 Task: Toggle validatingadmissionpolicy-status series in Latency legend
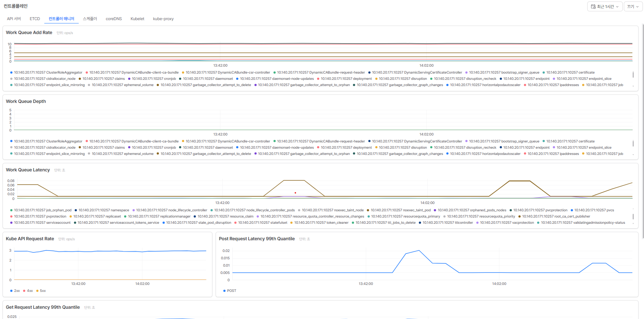(x=581, y=223)
